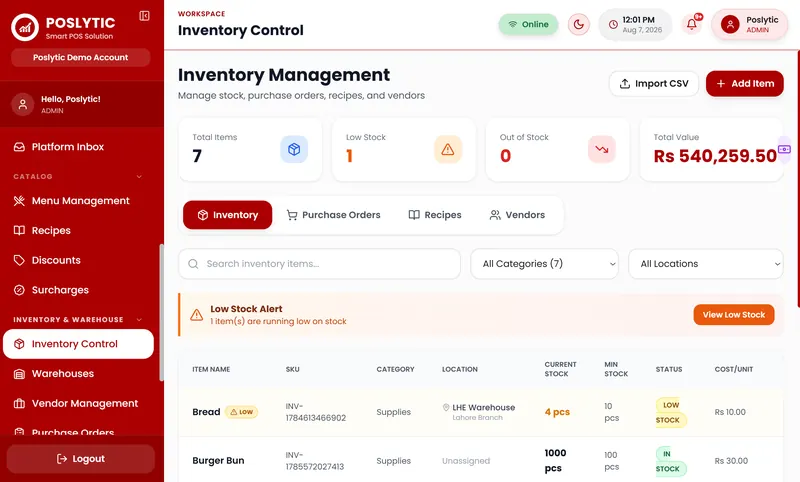This screenshot has width=800, height=482.
Task: Click the LOW STOCK status badge
Action: coord(671,412)
